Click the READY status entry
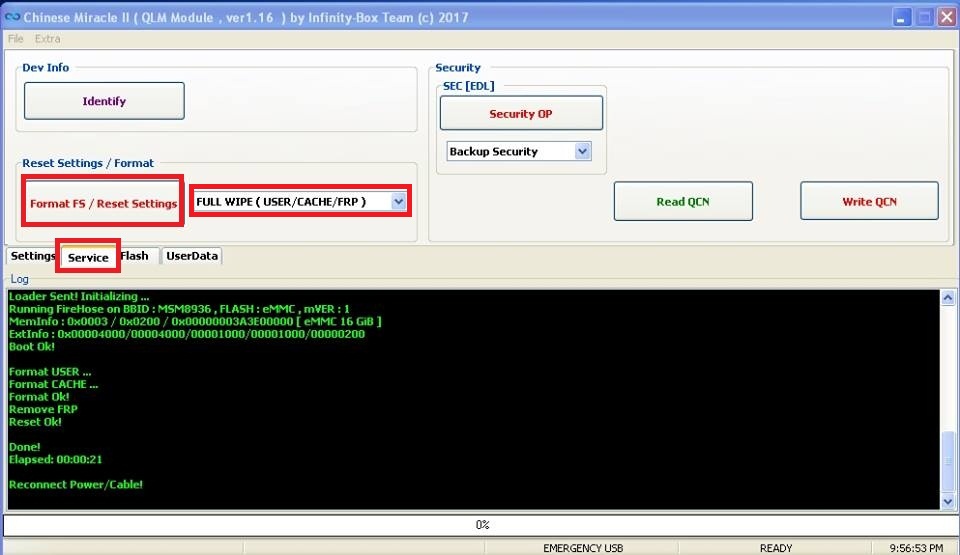This screenshot has width=960, height=555. 776,548
